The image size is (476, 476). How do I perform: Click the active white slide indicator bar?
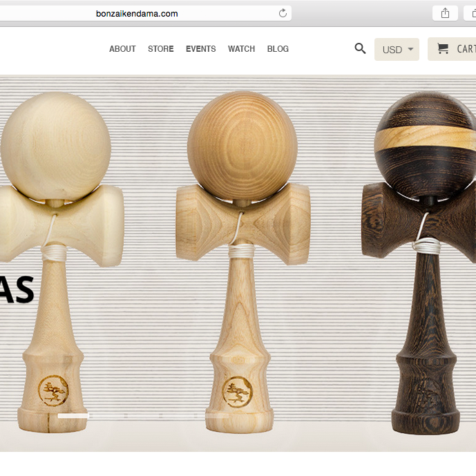pos(73,416)
